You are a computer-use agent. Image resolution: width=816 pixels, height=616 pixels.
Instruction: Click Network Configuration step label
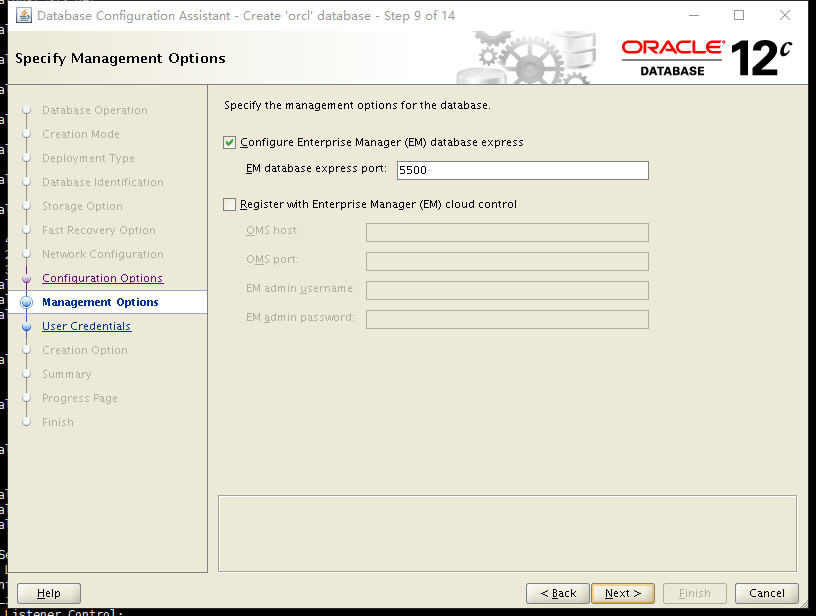(x=103, y=254)
